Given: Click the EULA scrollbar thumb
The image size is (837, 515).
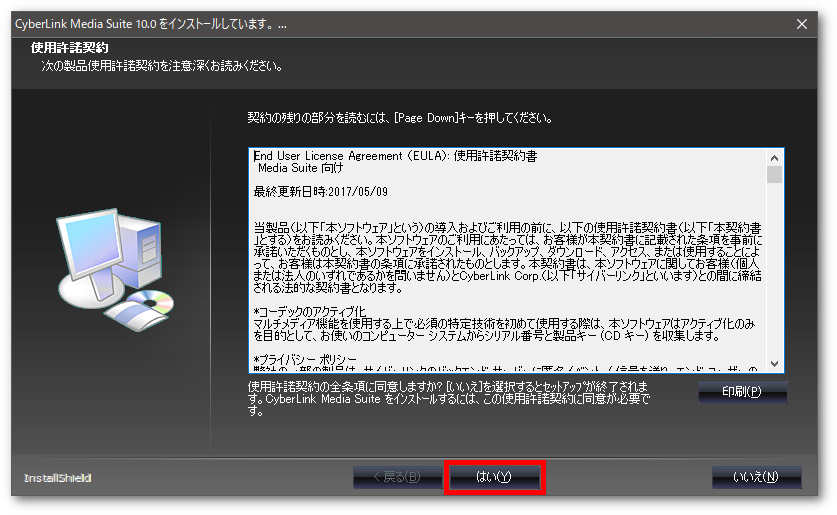Looking at the screenshot, I should pyautogui.click(x=775, y=175).
